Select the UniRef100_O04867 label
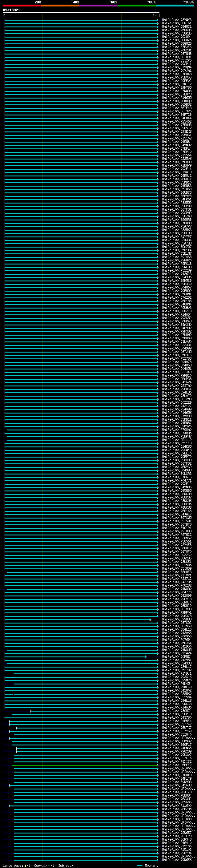 pyautogui.click(x=177, y=287)
